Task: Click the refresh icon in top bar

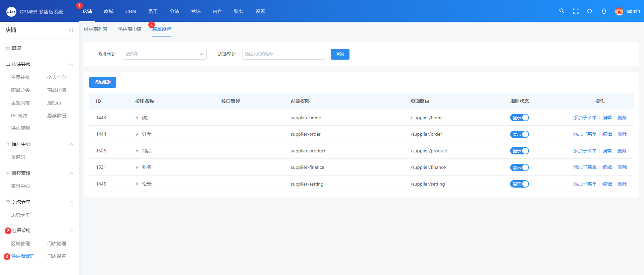Action: click(x=590, y=11)
